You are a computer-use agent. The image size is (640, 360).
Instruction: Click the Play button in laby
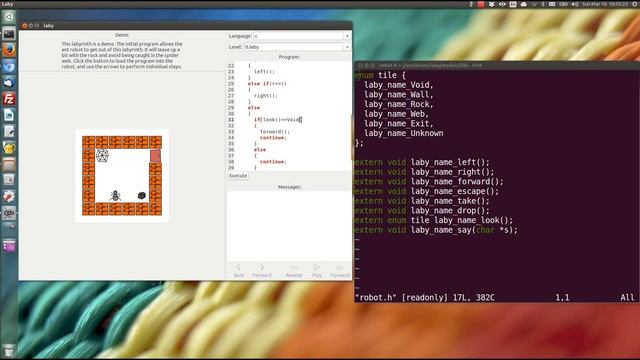coord(317,271)
